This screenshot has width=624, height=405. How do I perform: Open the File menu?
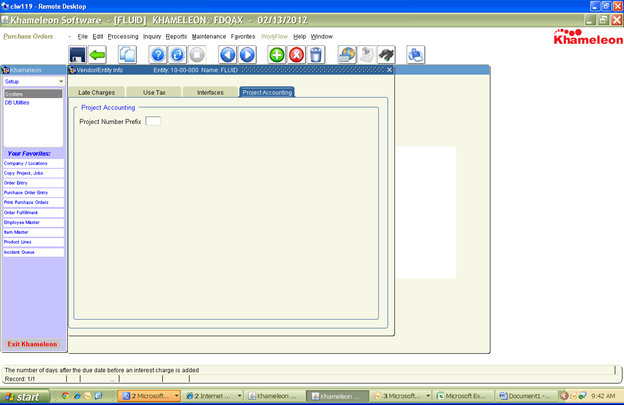pos(82,37)
